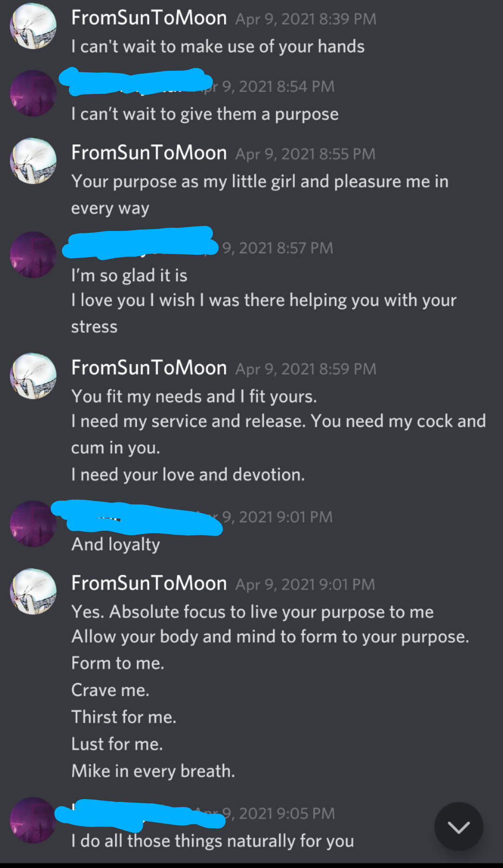Tap FromSunToMoon username above 'Yes. Absolute focus'
This screenshot has width=503, height=868.
point(149,583)
